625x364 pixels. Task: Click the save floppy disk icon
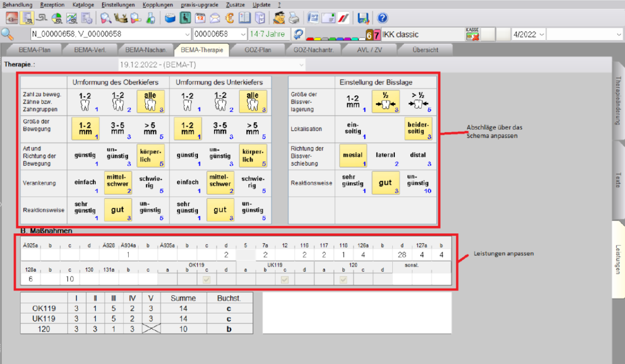[x=363, y=18]
